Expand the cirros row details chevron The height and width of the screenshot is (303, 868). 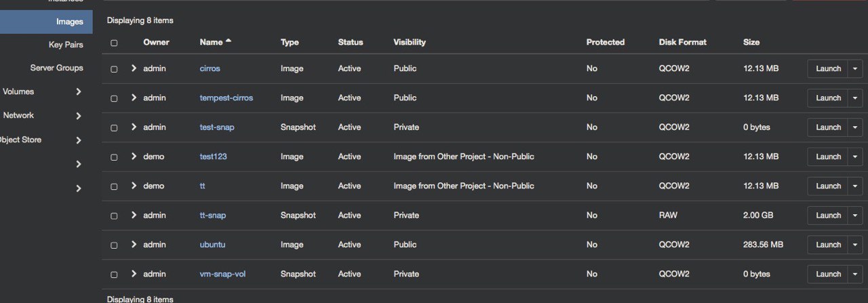click(134, 68)
